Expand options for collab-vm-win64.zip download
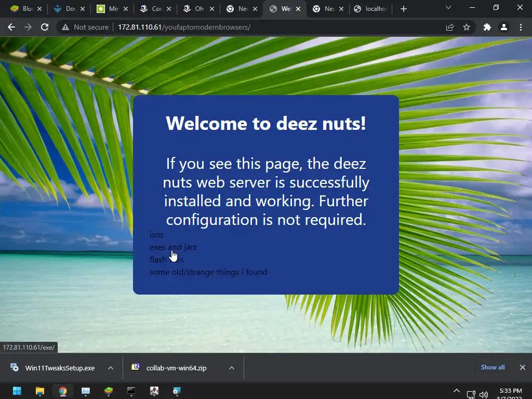Image resolution: width=532 pixels, height=399 pixels. click(x=232, y=368)
